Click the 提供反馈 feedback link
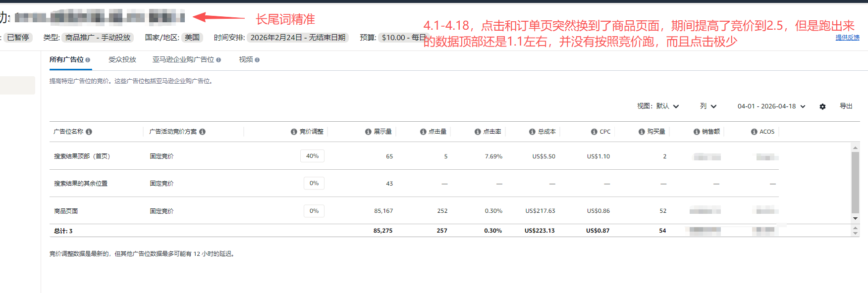The image size is (868, 293). [847, 38]
